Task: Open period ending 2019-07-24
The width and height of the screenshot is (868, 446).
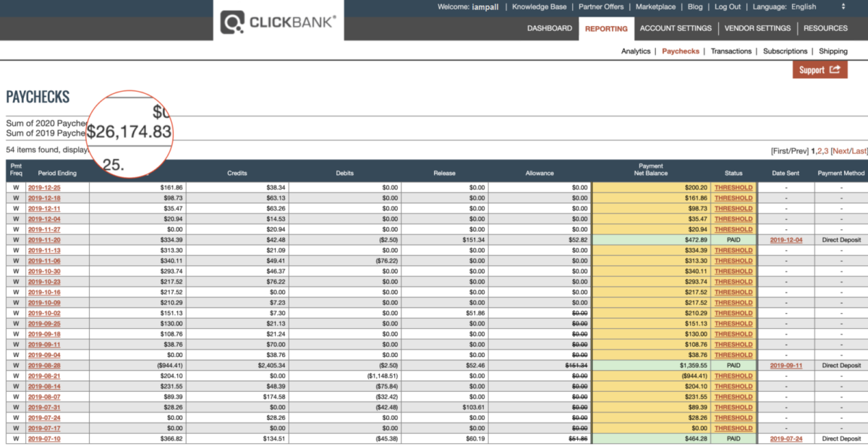Action: [44, 418]
